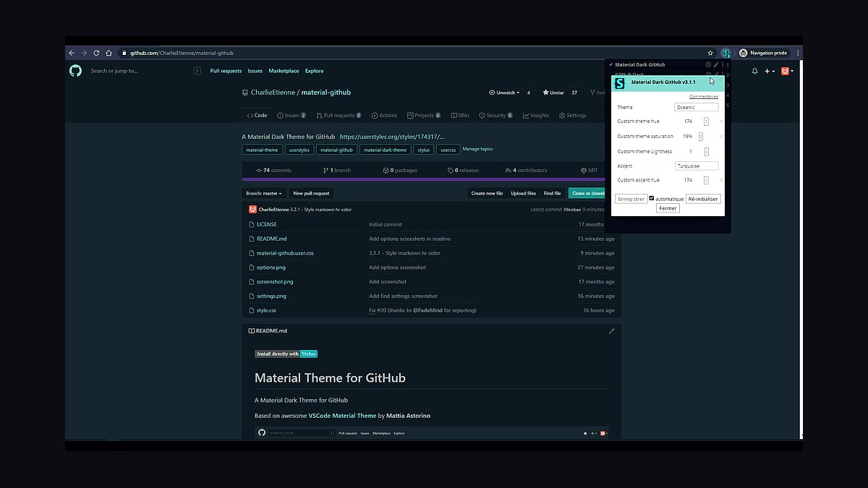The height and width of the screenshot is (488, 868).
Task: View the 4 contributors link
Action: pos(525,170)
